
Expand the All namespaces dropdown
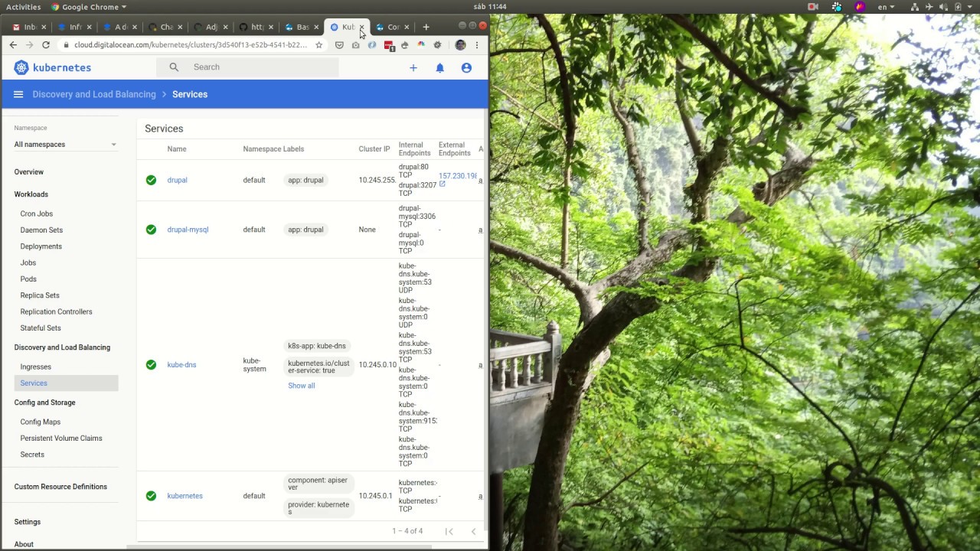(66, 145)
